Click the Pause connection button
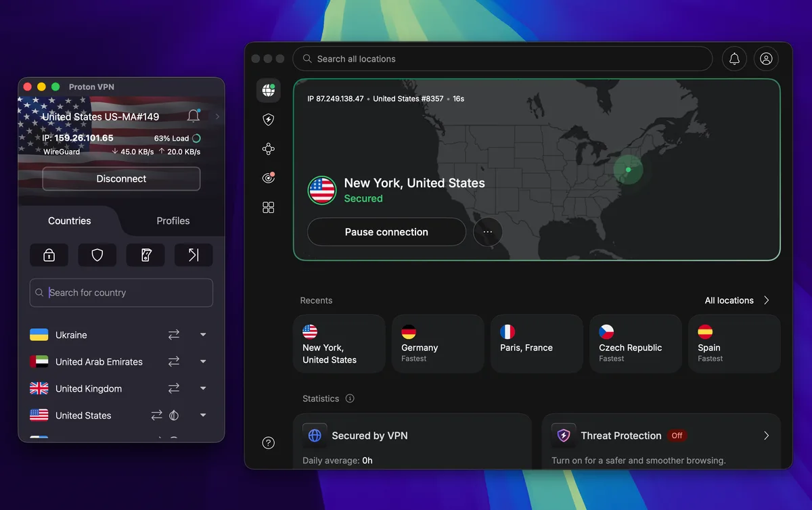The image size is (812, 510). (x=386, y=232)
